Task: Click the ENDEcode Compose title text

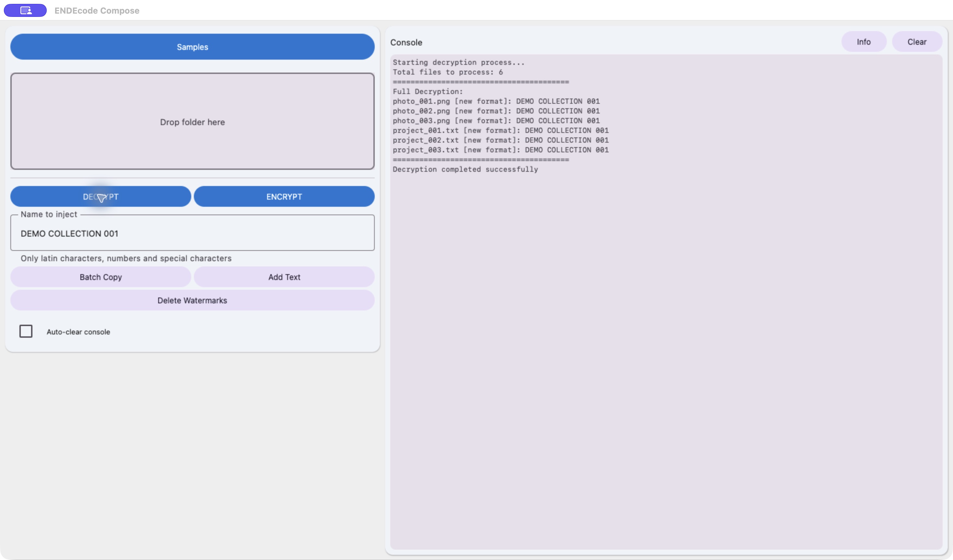Action: (97, 11)
